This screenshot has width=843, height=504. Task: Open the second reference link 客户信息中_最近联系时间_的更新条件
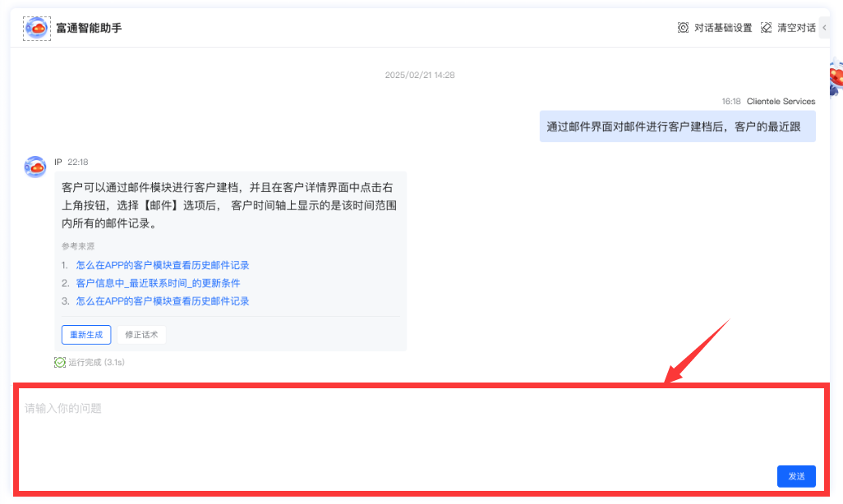pos(158,283)
